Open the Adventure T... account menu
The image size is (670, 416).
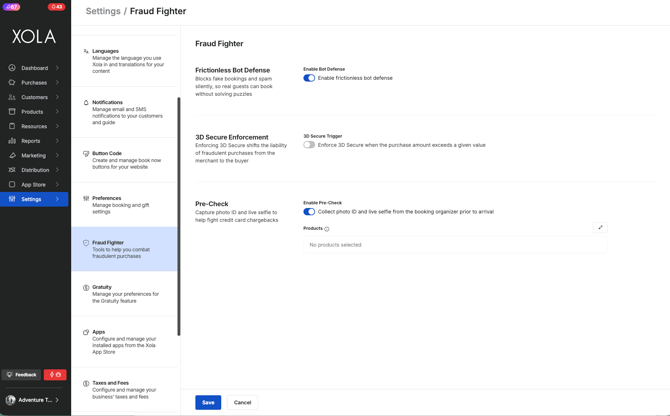(x=34, y=400)
